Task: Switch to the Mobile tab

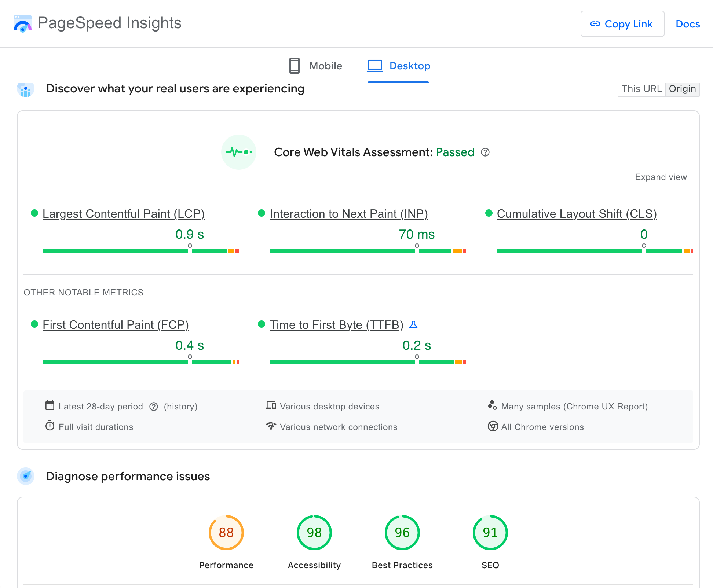Action: tap(316, 66)
